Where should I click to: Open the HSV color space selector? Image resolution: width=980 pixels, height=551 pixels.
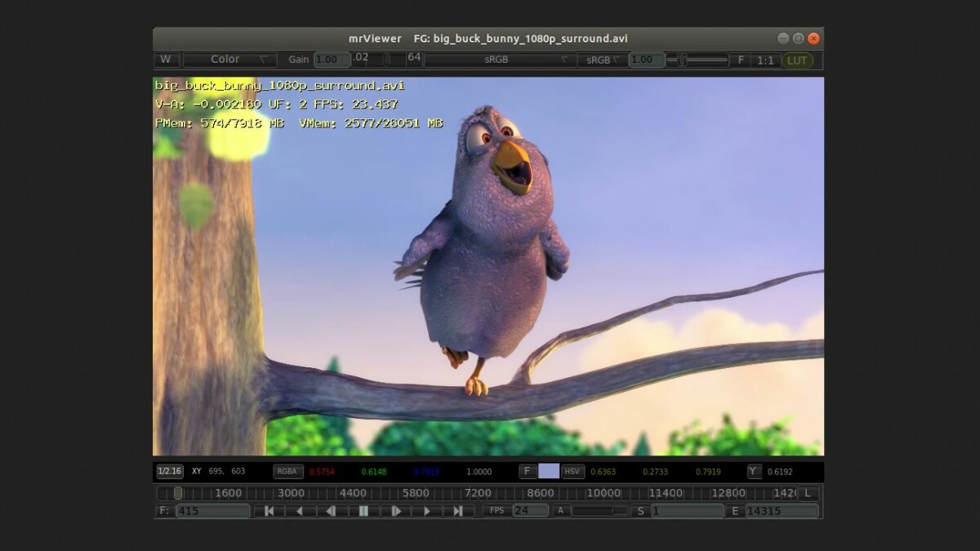pos(572,471)
